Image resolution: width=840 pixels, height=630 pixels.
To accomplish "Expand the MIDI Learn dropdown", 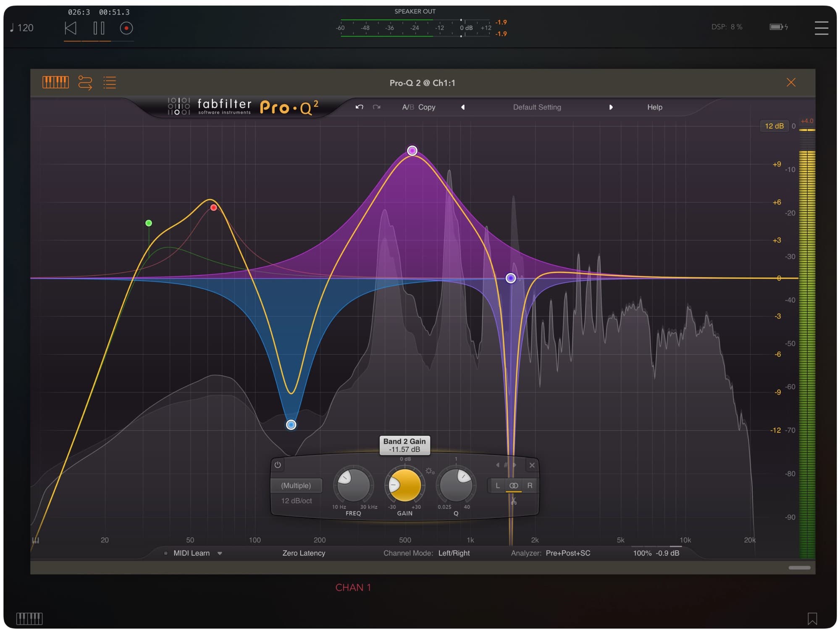I will coord(219,553).
